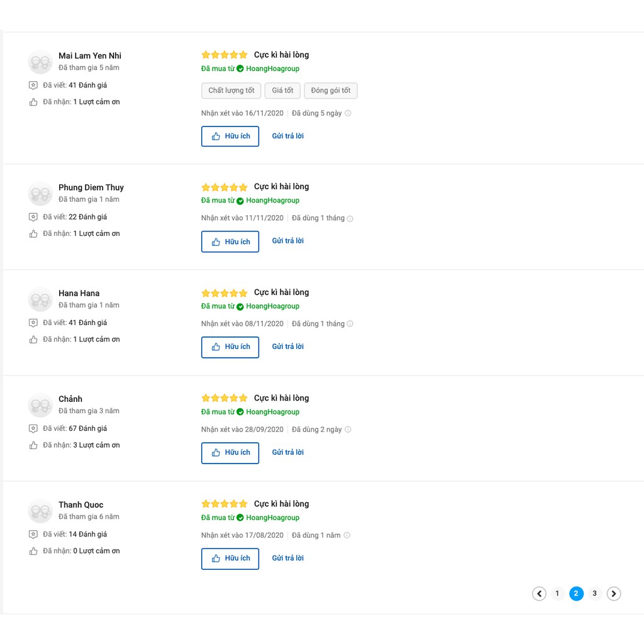
Task: Click Phung Diem Thuy's avatar icon
Action: pos(40,194)
